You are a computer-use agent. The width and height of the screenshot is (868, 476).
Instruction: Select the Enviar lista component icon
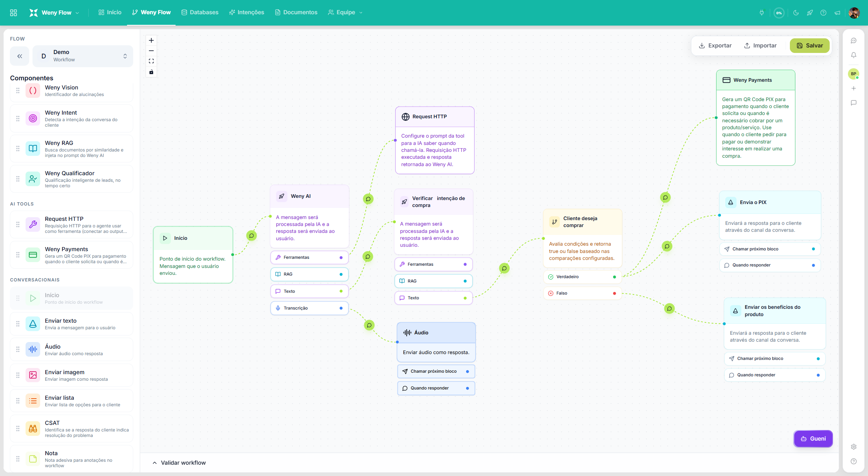coord(33,401)
